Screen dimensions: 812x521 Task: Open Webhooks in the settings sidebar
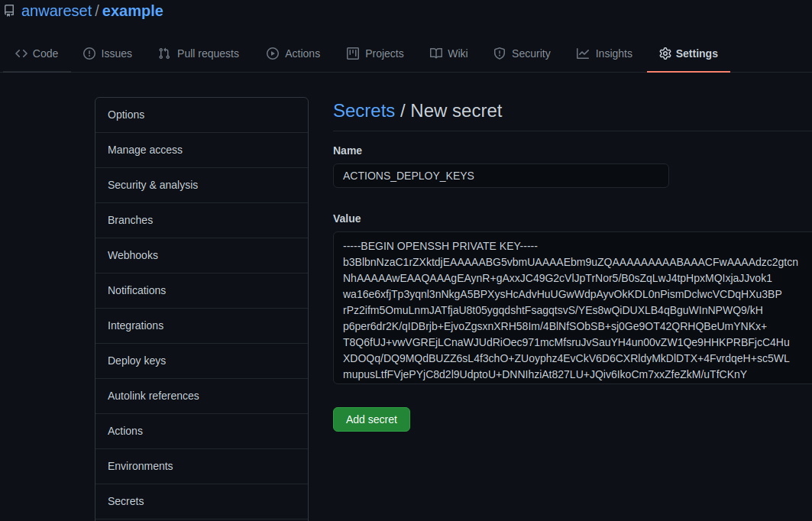click(x=133, y=255)
